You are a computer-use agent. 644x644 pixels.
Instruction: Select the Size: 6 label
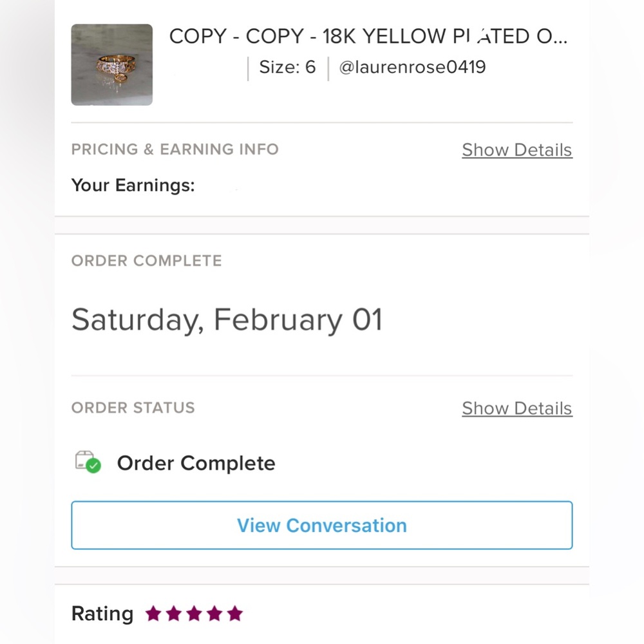(287, 67)
